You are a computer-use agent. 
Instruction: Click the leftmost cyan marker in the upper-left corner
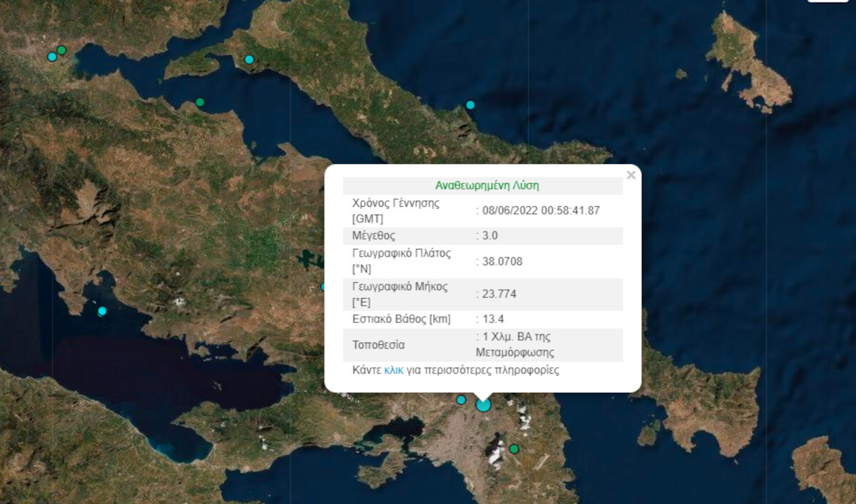pyautogui.click(x=52, y=57)
